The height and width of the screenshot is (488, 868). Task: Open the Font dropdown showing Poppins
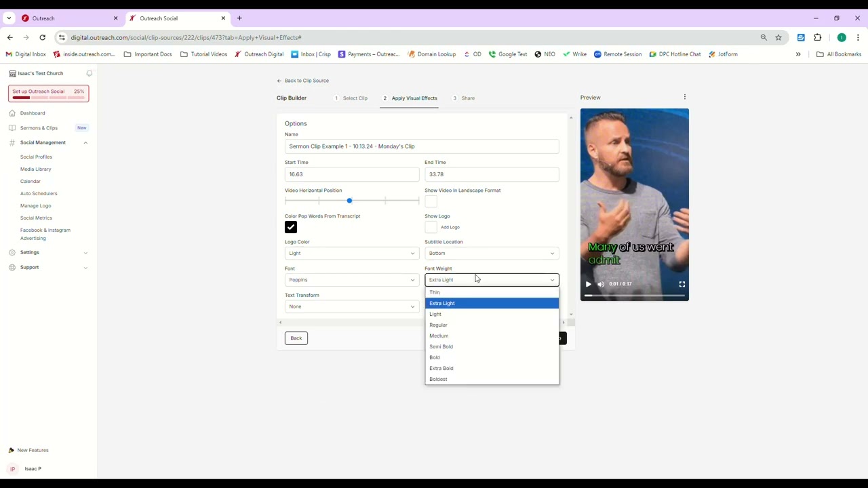(x=351, y=280)
